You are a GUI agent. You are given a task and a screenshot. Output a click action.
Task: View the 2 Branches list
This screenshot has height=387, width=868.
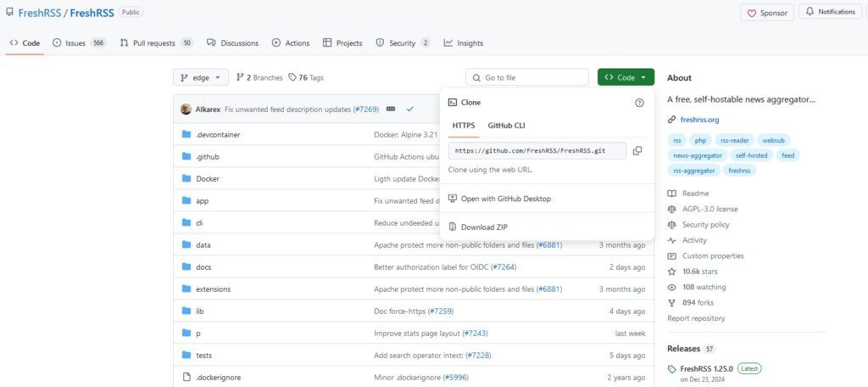coord(259,77)
